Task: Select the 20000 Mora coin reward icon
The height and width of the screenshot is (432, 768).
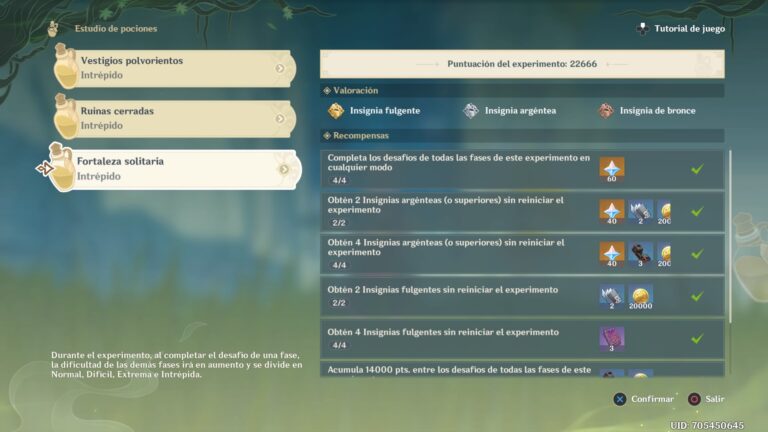Action: coord(641,296)
